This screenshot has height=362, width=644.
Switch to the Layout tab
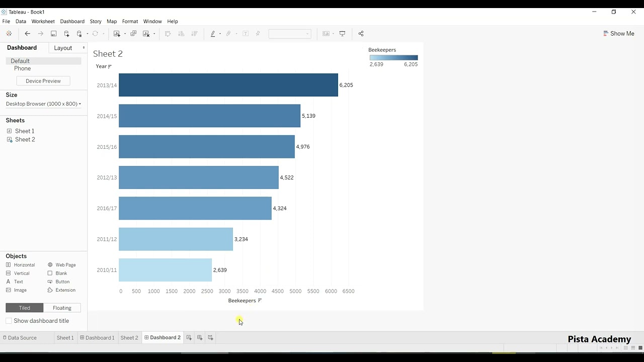63,48
